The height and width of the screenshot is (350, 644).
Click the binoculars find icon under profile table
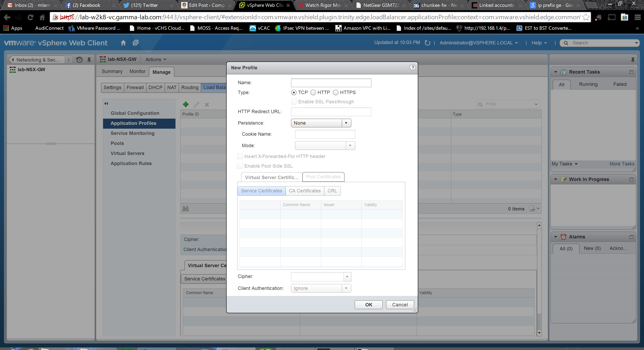186,209
